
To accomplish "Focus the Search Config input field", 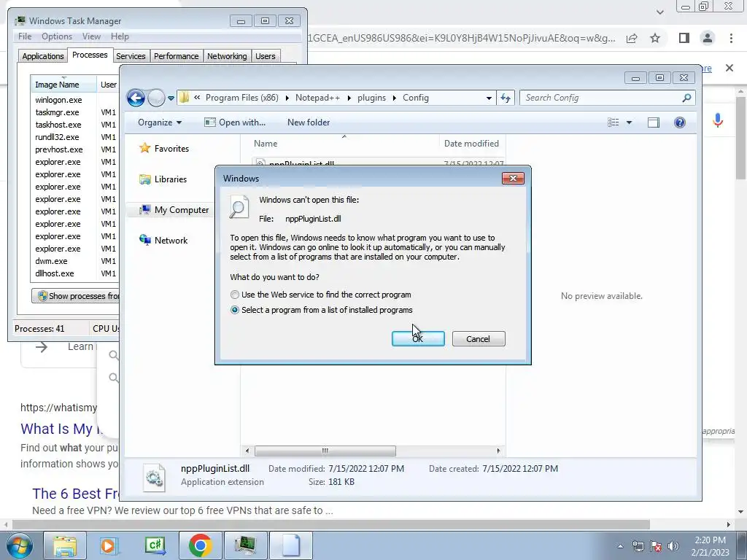I will (x=600, y=98).
